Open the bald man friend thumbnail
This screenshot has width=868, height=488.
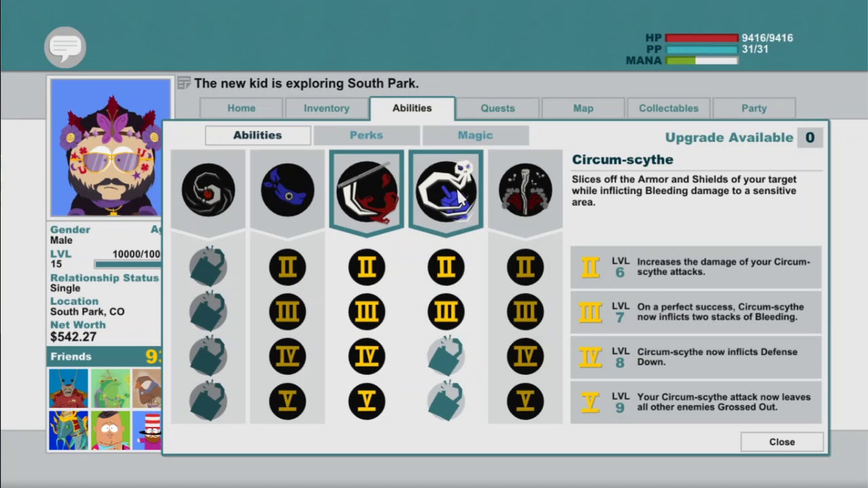coord(111,430)
